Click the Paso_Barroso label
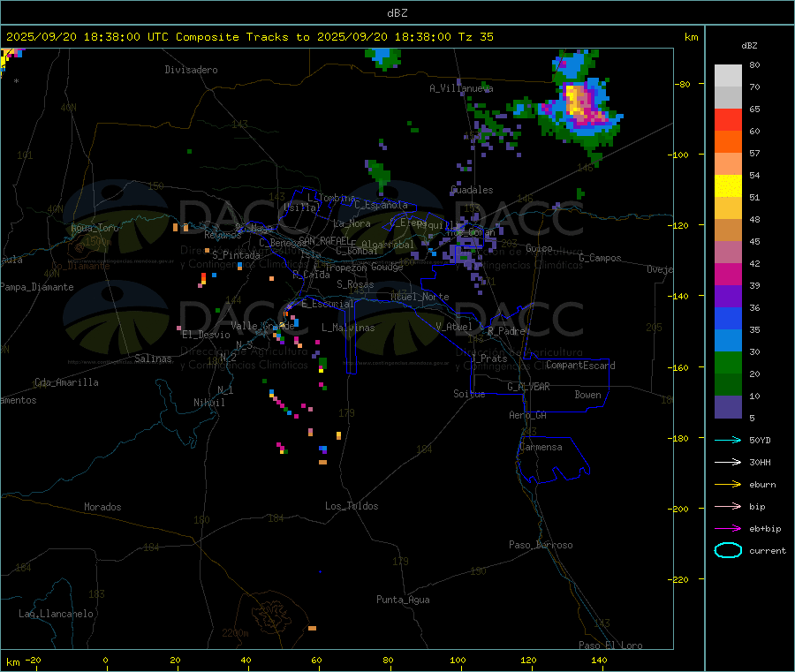This screenshot has height=672, width=795. click(x=541, y=545)
